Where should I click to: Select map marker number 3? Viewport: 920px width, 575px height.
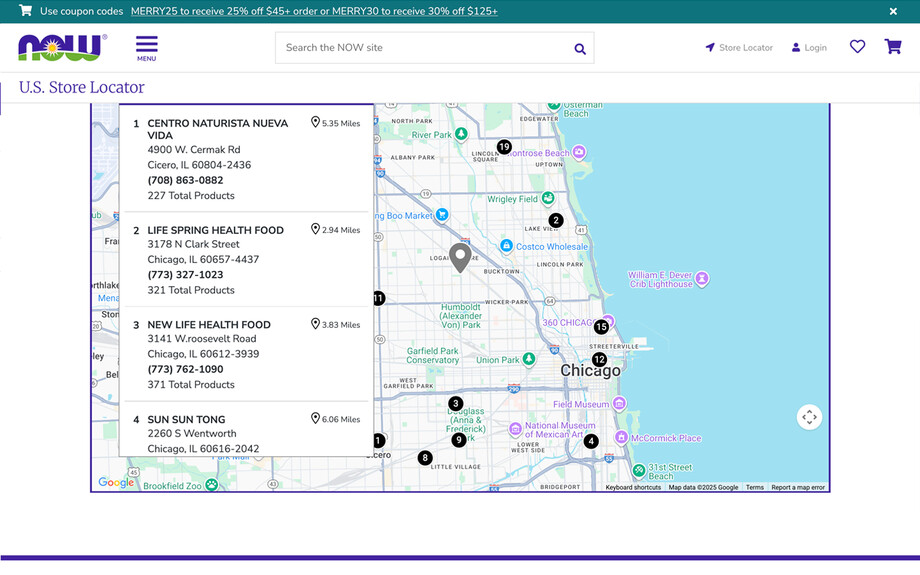tap(455, 404)
